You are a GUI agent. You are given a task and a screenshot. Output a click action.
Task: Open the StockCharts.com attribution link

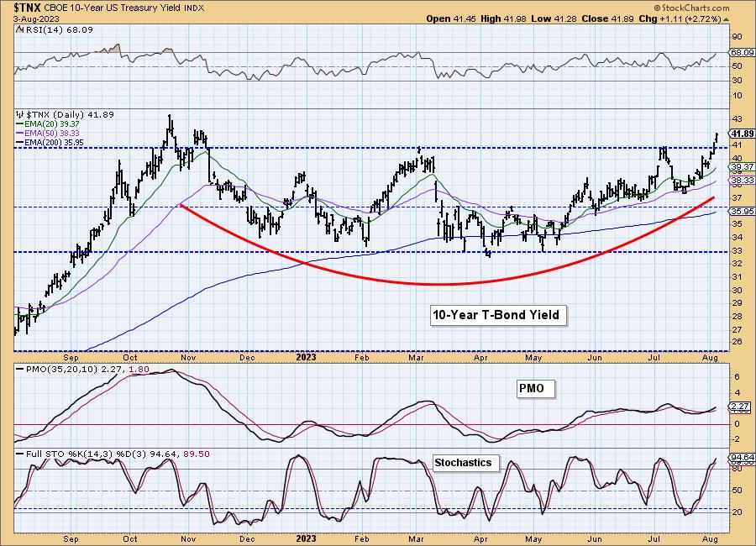691,8
